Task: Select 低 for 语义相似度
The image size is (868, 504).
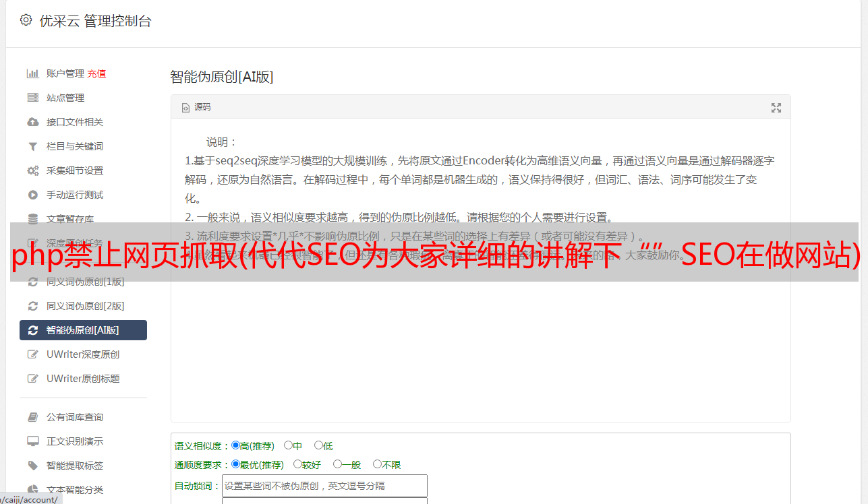Action: pyautogui.click(x=318, y=445)
